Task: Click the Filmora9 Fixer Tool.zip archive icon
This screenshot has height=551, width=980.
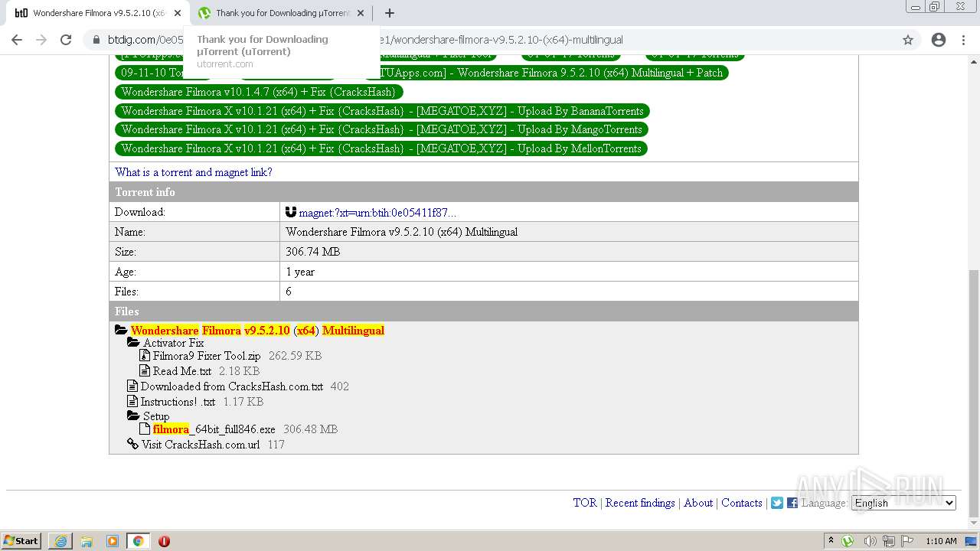Action: [145, 355]
